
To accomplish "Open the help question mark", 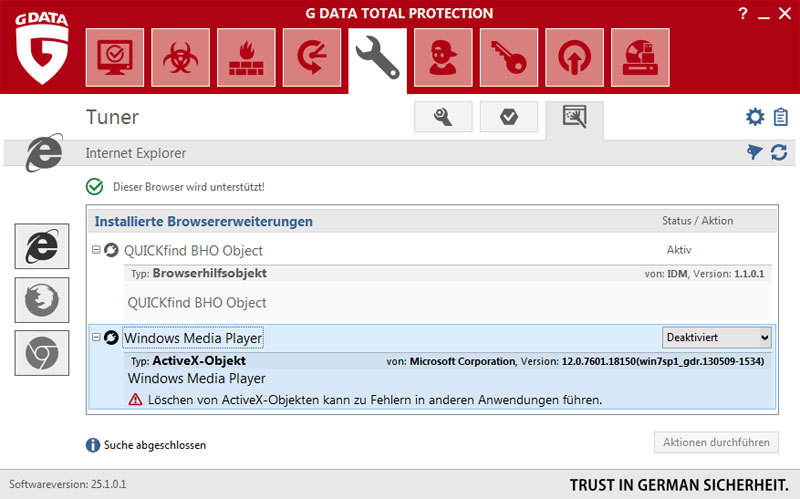I will click(743, 13).
